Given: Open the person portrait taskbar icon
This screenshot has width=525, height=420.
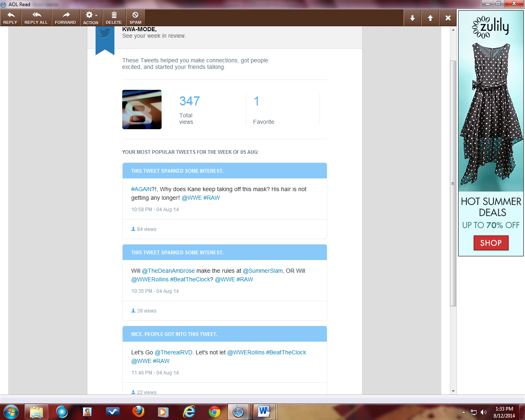Looking at the screenshot, I should click(87, 412).
